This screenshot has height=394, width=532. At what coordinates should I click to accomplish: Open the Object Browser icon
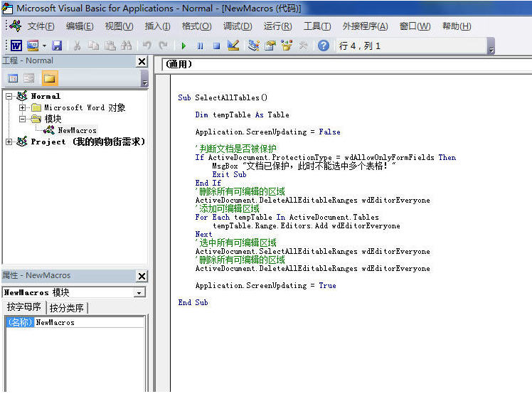pos(287,46)
